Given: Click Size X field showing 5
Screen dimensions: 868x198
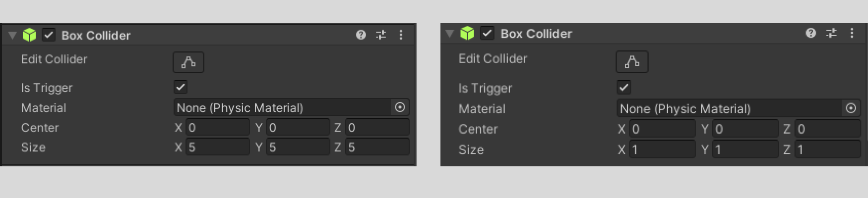Looking at the screenshot, I should (217, 147).
